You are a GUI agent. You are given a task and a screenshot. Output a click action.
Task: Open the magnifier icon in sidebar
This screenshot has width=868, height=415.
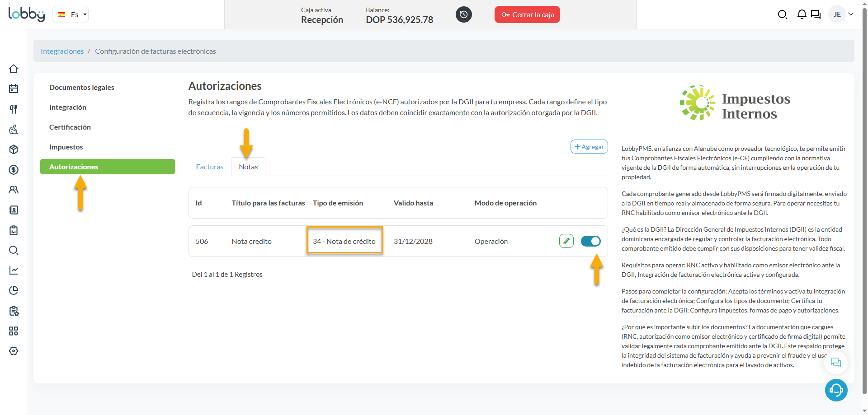pyautogui.click(x=14, y=250)
